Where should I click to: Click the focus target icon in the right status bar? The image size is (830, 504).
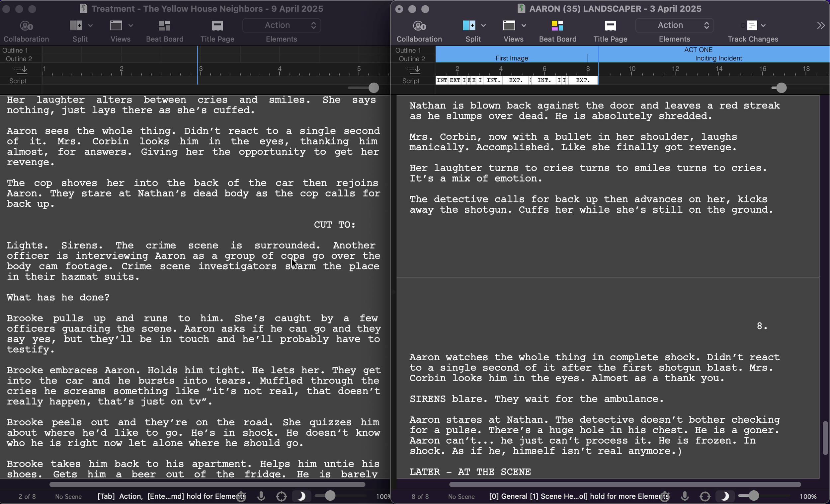pyautogui.click(x=705, y=496)
